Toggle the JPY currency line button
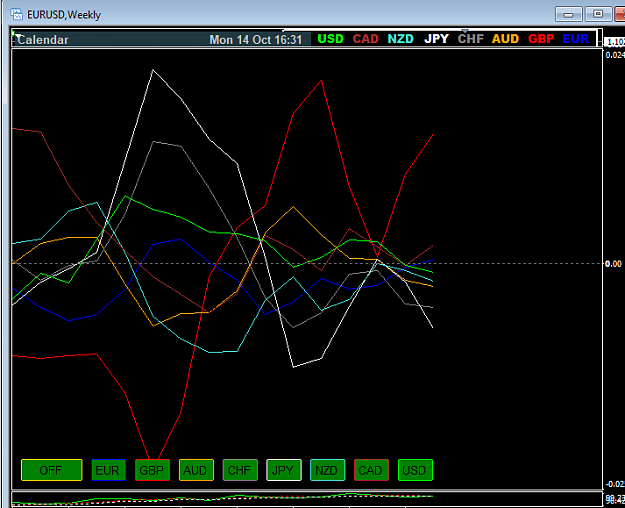The image size is (625, 508). [284, 470]
